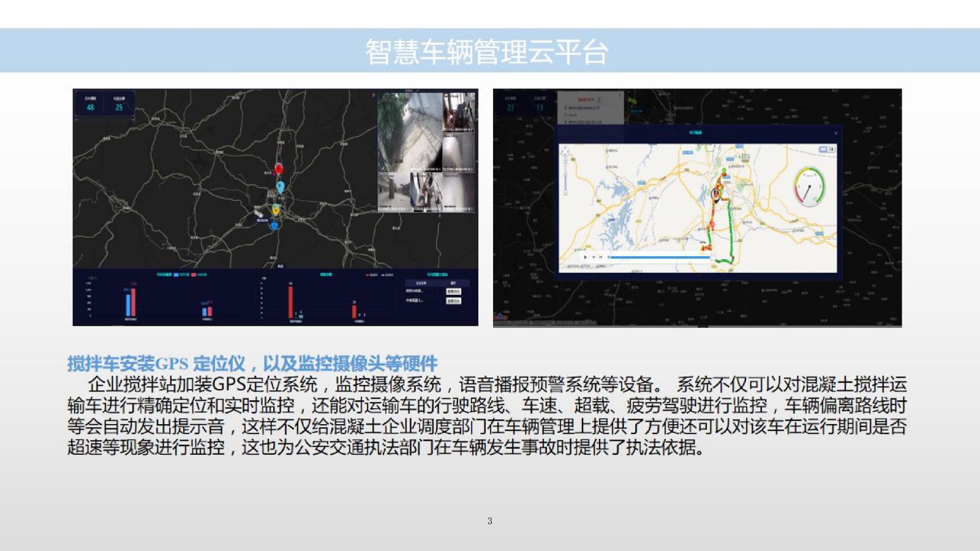Collapse the camera panel using the arrow
The image size is (980, 551).
pos(374,96)
